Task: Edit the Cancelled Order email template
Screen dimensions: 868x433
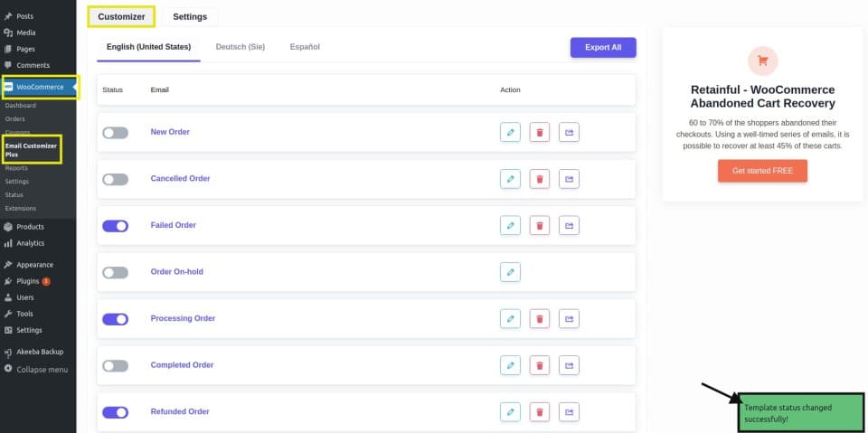Action: (510, 179)
